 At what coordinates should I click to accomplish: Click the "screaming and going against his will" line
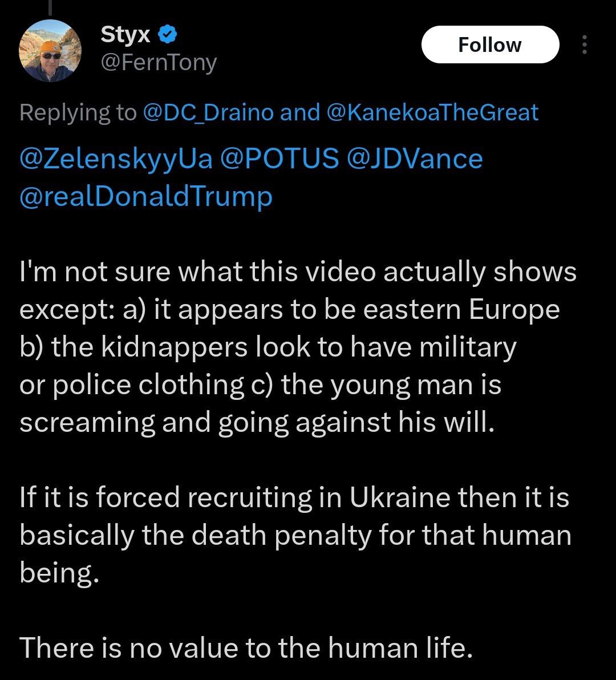tap(256, 423)
